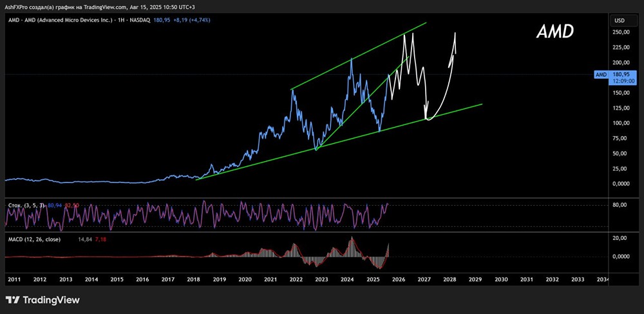The image size is (644, 314).
Task: Click 2013 on the time axis
Action: 66,279
